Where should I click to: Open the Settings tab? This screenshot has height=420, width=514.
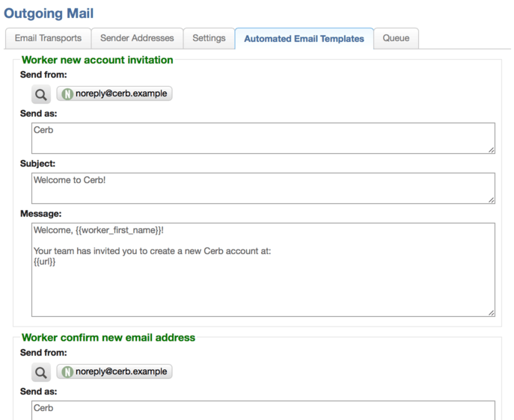tap(209, 38)
